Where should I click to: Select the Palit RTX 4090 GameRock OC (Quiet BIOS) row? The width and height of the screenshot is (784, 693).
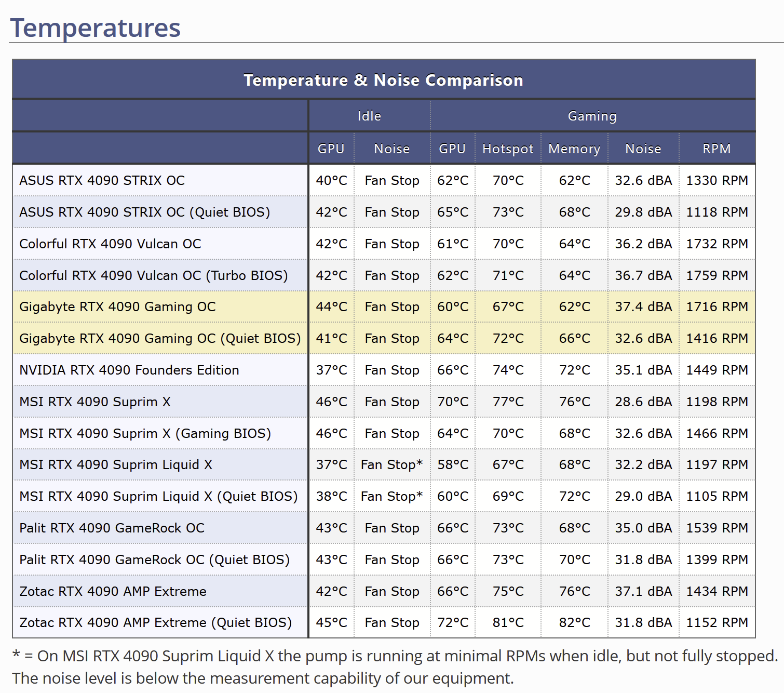154,559
